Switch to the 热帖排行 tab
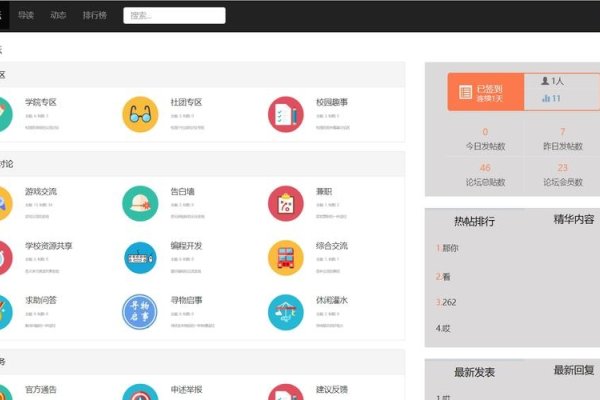 pos(474,221)
